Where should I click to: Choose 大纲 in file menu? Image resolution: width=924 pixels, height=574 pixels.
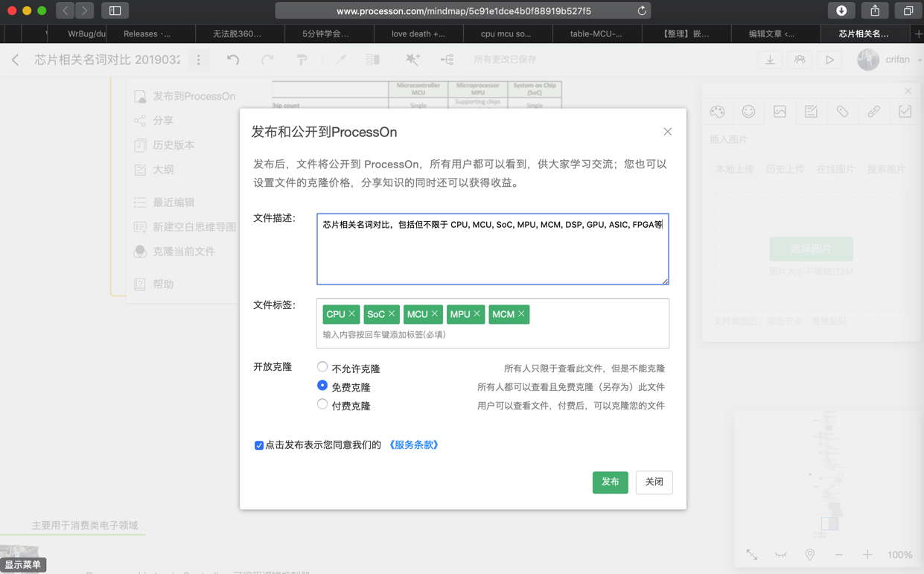pos(154,170)
